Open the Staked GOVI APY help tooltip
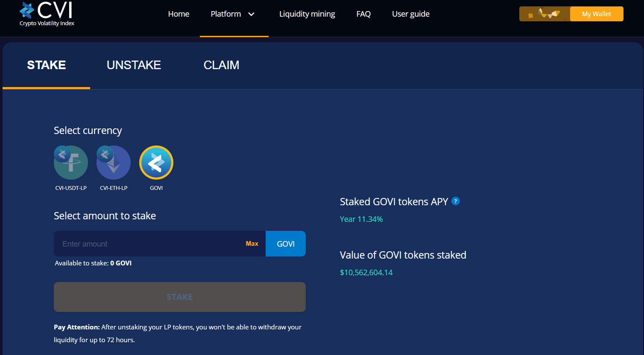Image resolution: width=644 pixels, height=355 pixels. click(456, 201)
